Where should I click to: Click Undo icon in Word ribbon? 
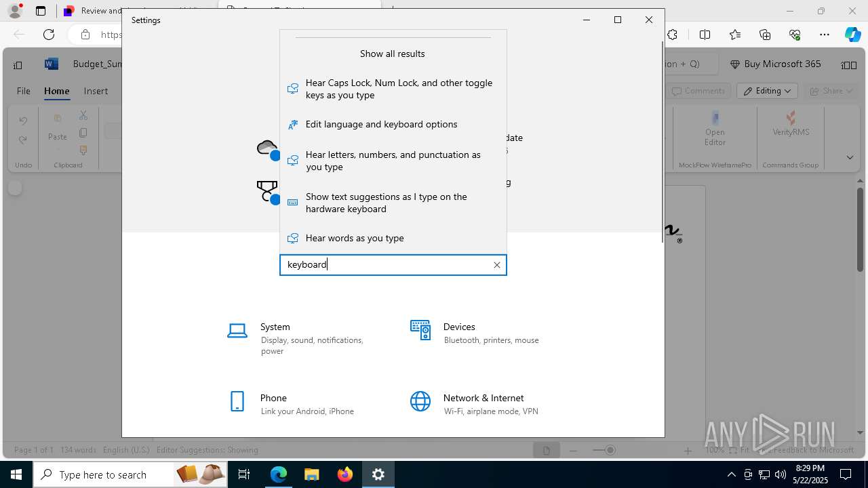(x=23, y=121)
